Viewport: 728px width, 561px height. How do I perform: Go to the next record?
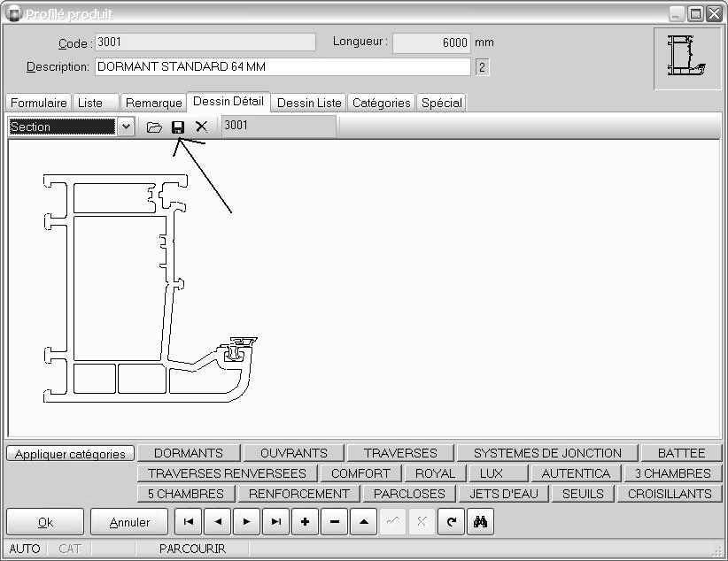246,521
